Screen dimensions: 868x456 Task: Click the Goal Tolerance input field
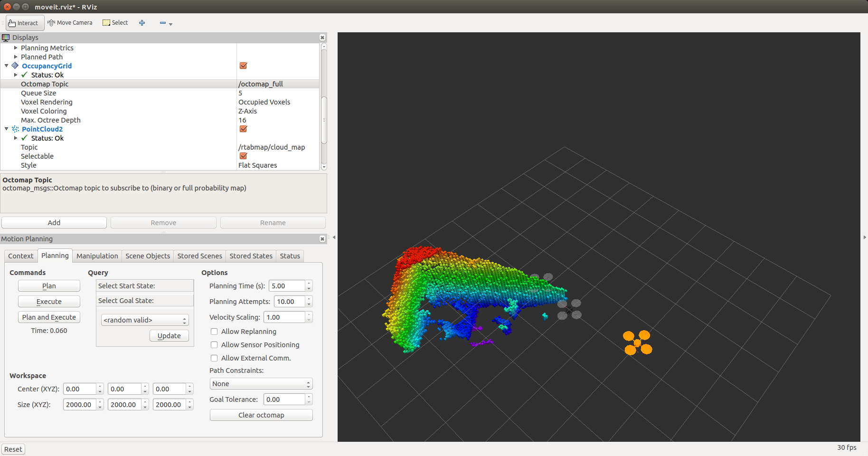pos(284,399)
